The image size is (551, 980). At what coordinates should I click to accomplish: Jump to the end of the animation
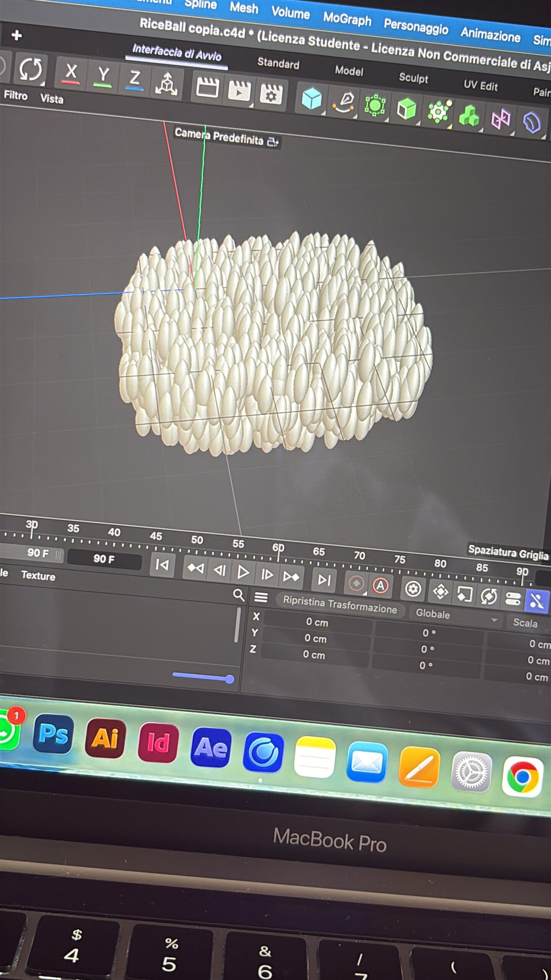point(324,580)
